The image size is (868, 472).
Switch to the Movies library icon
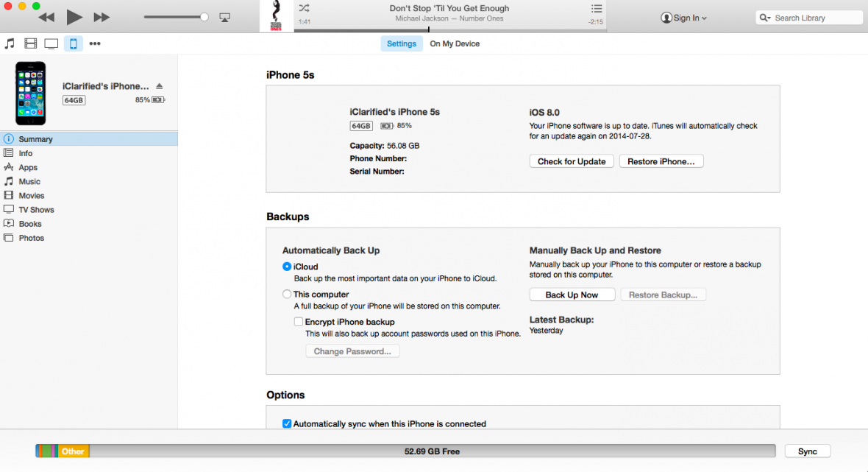tap(30, 43)
